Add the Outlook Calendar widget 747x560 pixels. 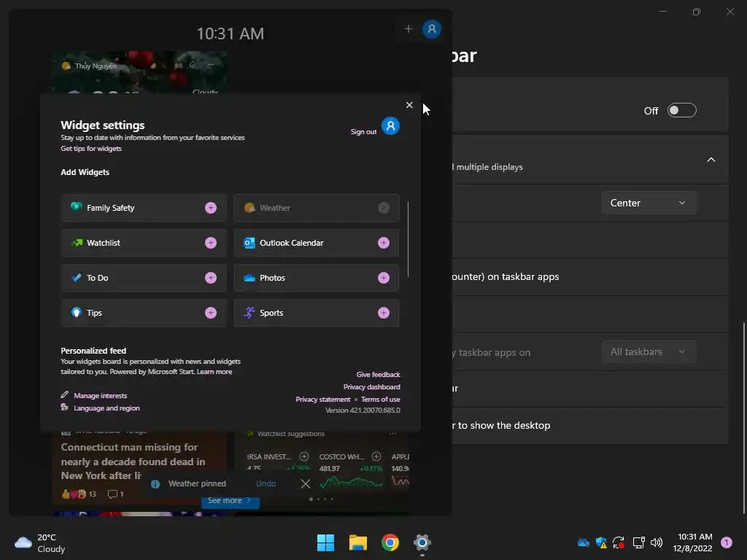[x=384, y=243]
